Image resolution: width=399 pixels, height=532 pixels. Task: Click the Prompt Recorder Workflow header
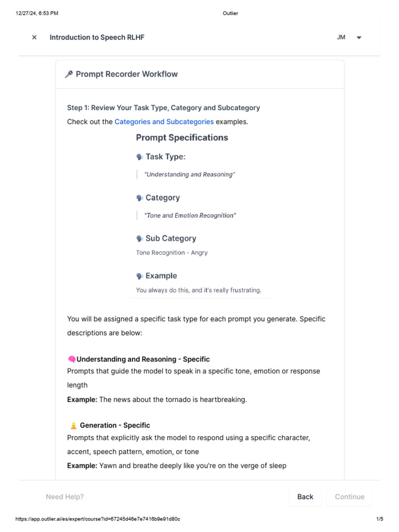[x=127, y=74]
